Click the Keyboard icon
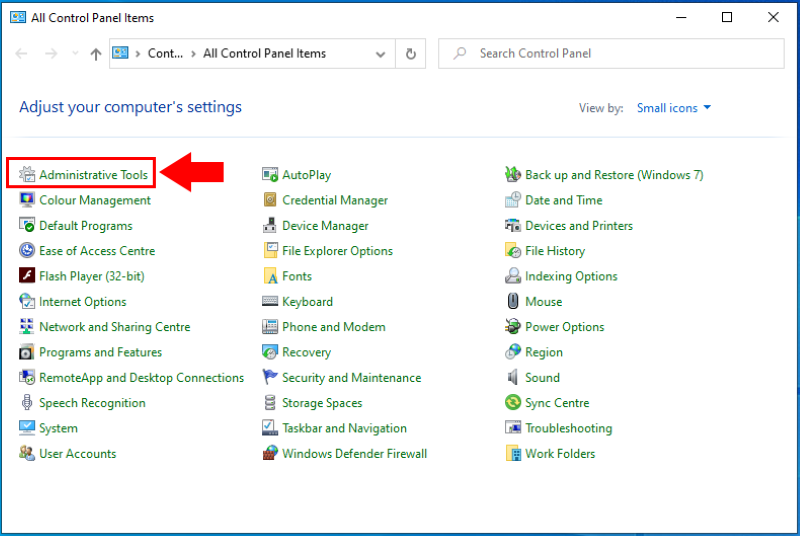Image resolution: width=800 pixels, height=536 pixels. point(270,301)
